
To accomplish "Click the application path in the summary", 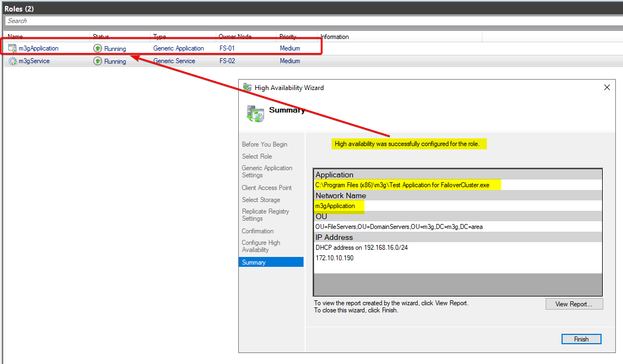I will pos(402,185).
